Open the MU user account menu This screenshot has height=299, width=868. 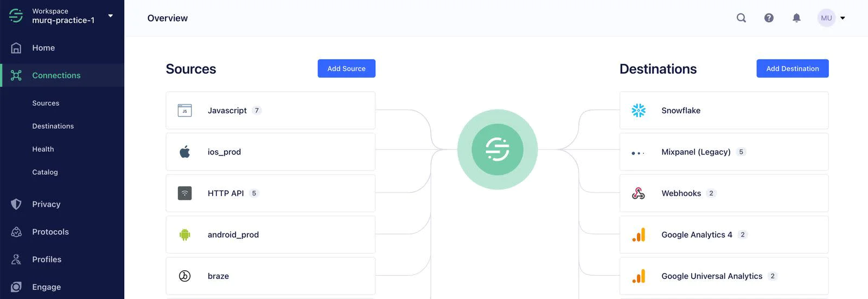coord(831,18)
